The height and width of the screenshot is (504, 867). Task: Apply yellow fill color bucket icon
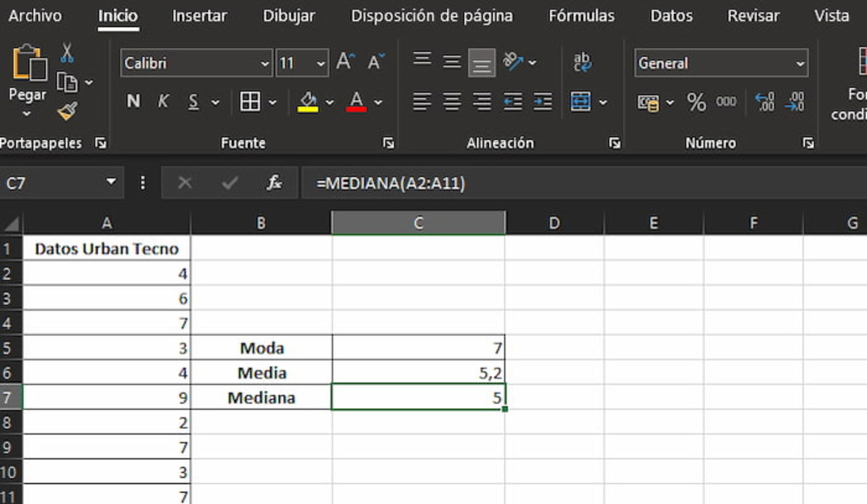coord(308,101)
